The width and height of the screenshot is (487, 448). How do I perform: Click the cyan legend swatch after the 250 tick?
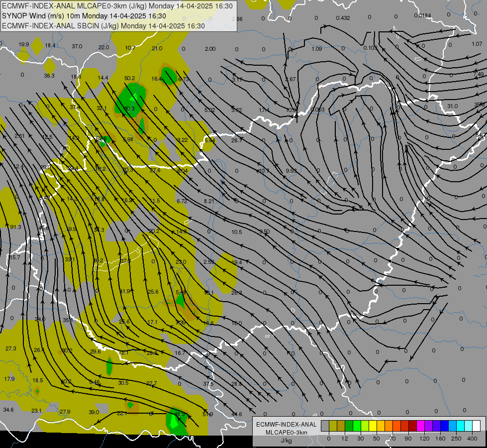pyautogui.click(x=460, y=426)
